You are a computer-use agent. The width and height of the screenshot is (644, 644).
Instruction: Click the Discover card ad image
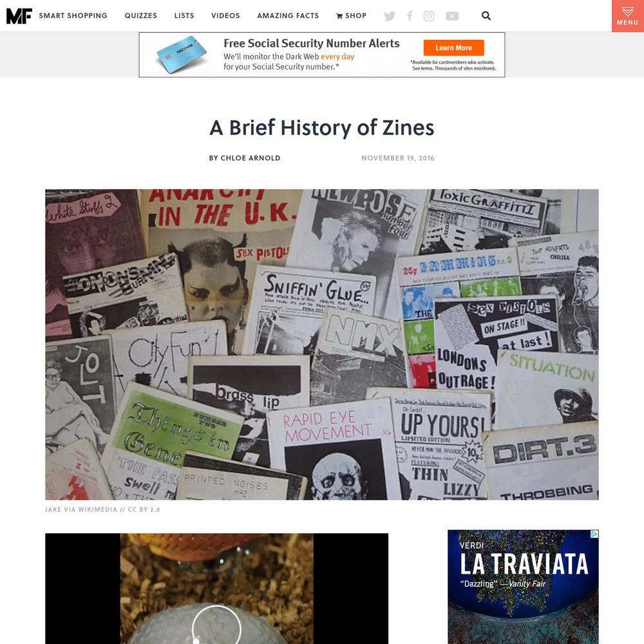coord(182,55)
